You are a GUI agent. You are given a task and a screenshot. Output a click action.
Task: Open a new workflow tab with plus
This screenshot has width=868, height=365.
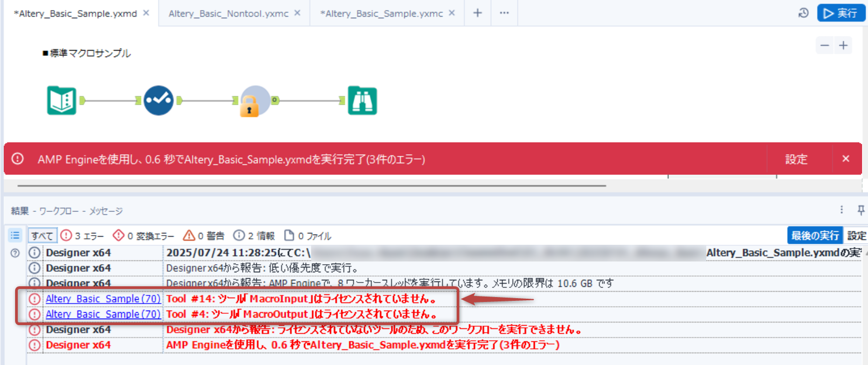[478, 13]
